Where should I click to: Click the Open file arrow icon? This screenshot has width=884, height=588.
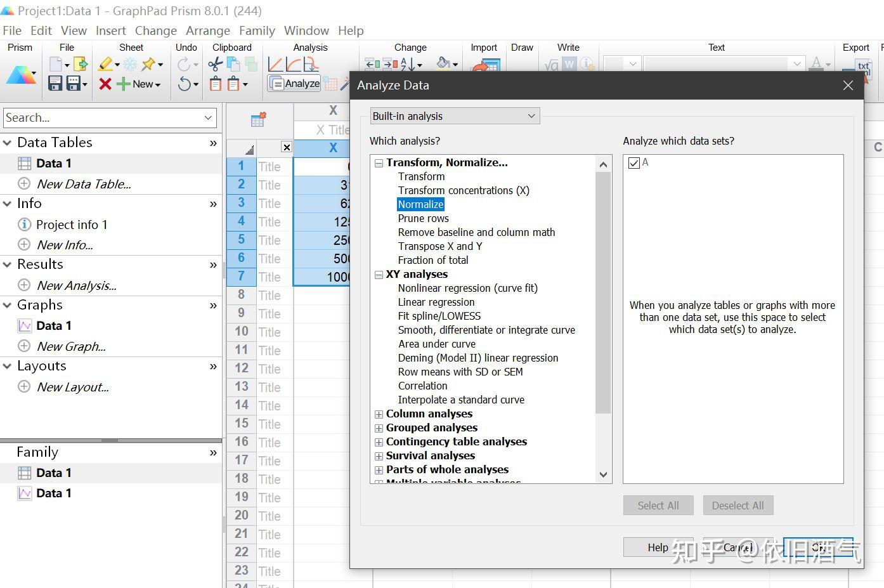(x=81, y=64)
